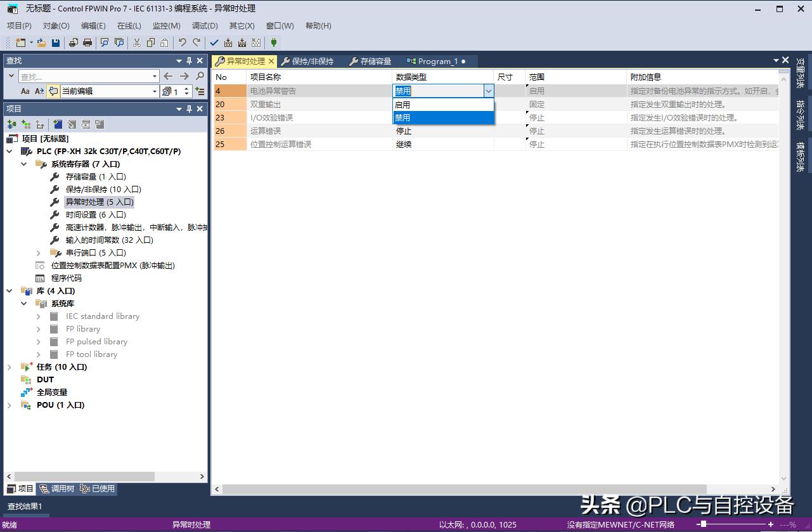Collapse the 系统寄存器 tree branch
Image resolution: width=812 pixels, height=532 pixels.
pos(24,164)
